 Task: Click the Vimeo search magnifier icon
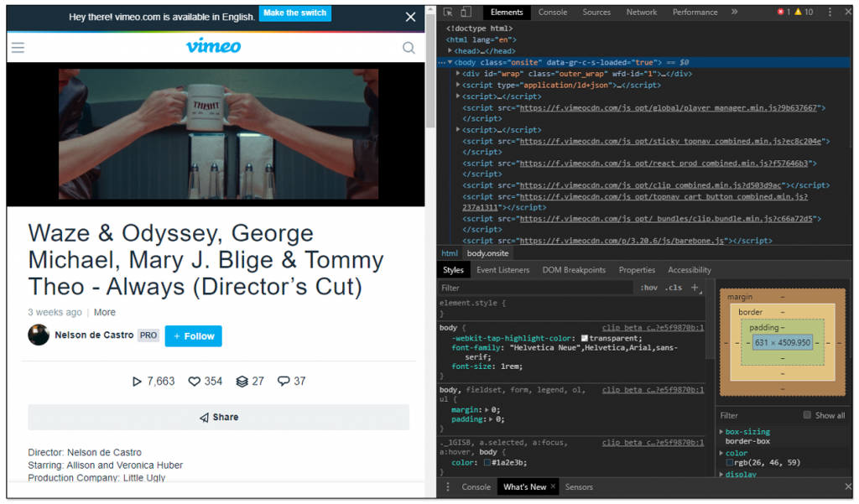coord(409,48)
